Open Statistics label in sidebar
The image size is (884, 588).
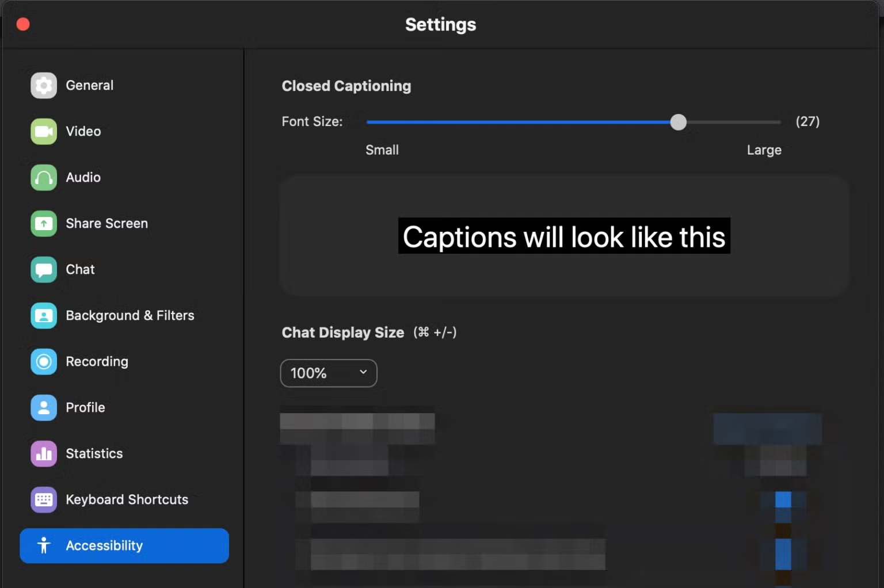pos(94,453)
